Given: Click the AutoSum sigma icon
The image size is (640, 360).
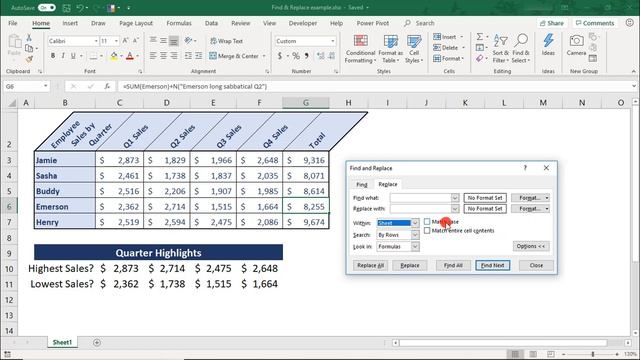Looking at the screenshot, I should [480, 37].
